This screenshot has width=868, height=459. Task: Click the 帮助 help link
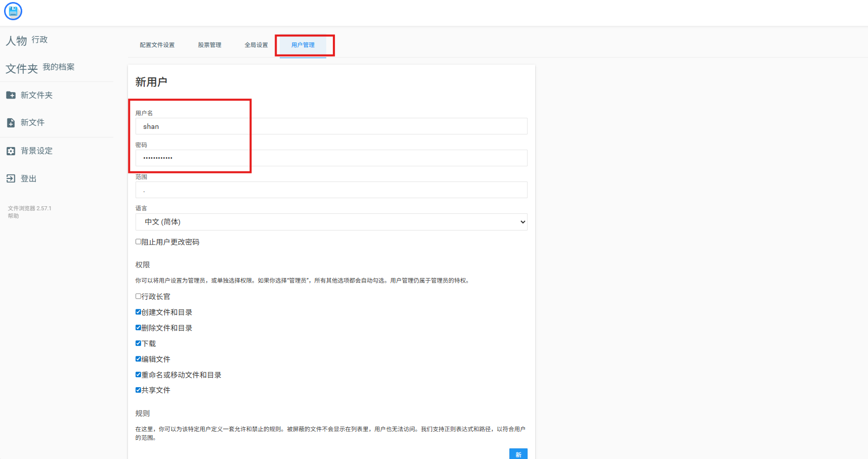(13, 216)
